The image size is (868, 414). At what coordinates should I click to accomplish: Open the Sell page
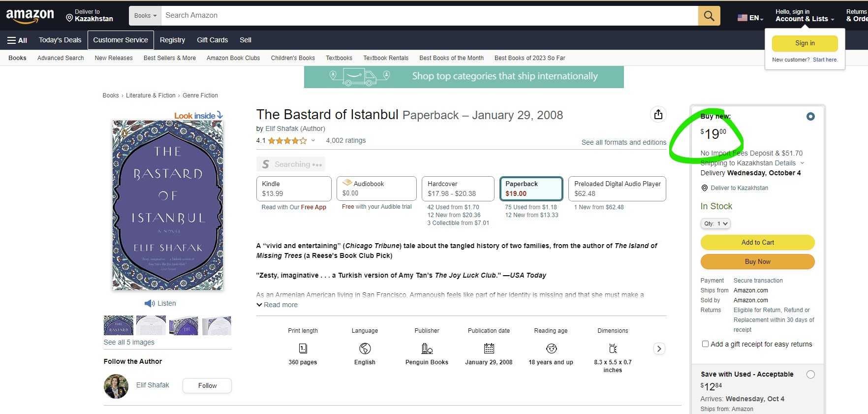246,40
